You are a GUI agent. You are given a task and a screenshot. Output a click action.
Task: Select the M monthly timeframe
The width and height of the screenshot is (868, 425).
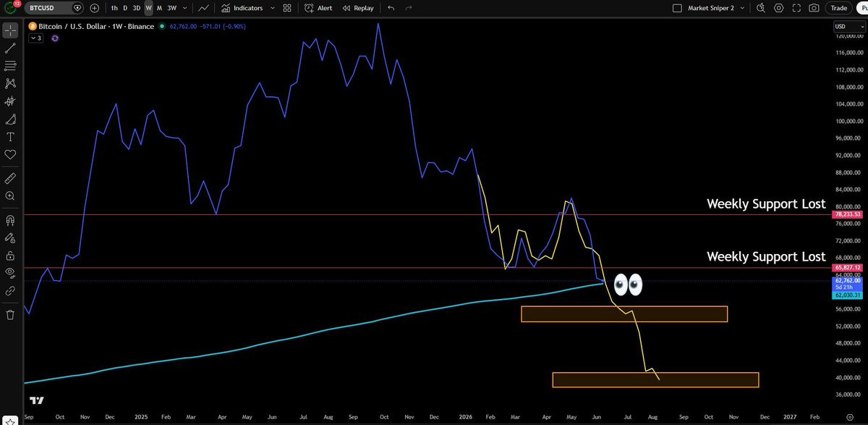(159, 8)
